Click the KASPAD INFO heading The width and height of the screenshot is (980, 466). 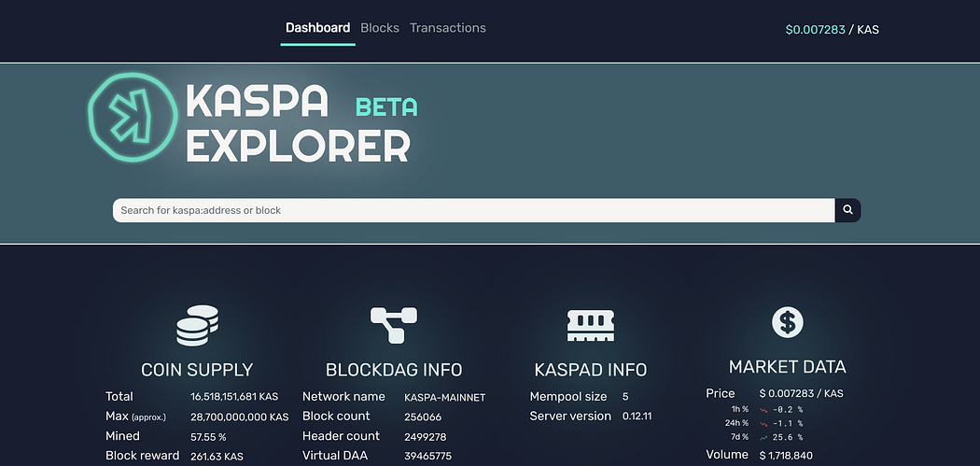pos(591,370)
